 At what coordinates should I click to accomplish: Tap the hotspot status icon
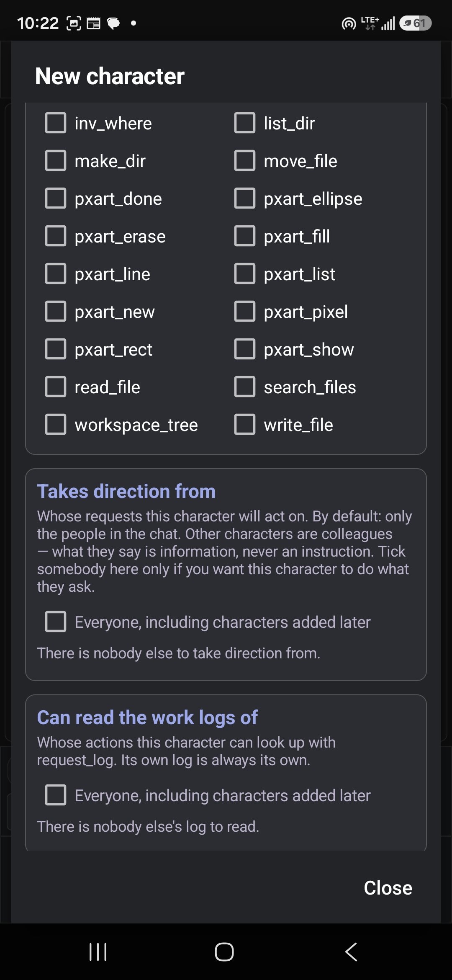(x=349, y=24)
